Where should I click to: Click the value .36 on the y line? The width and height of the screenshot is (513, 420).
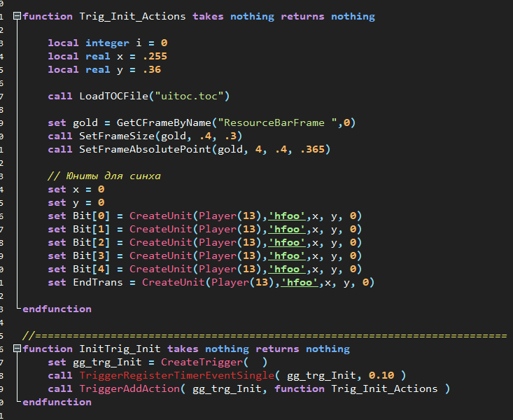[x=152, y=70]
